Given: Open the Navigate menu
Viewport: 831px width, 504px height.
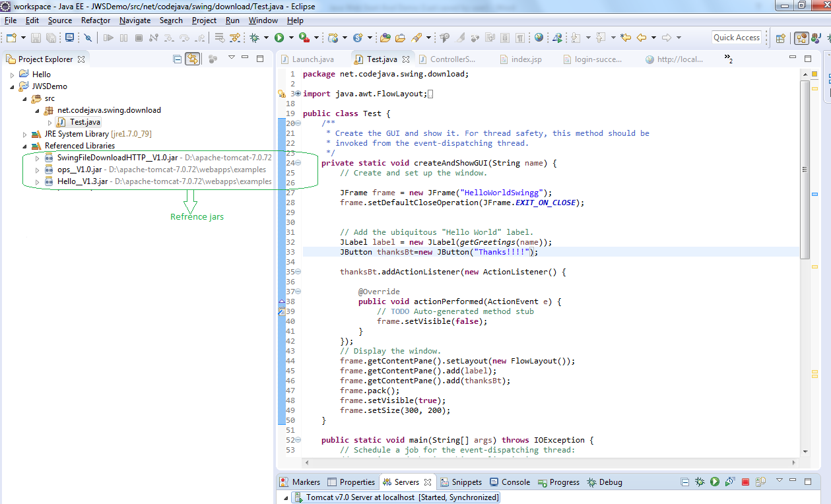Looking at the screenshot, I should tap(135, 20).
